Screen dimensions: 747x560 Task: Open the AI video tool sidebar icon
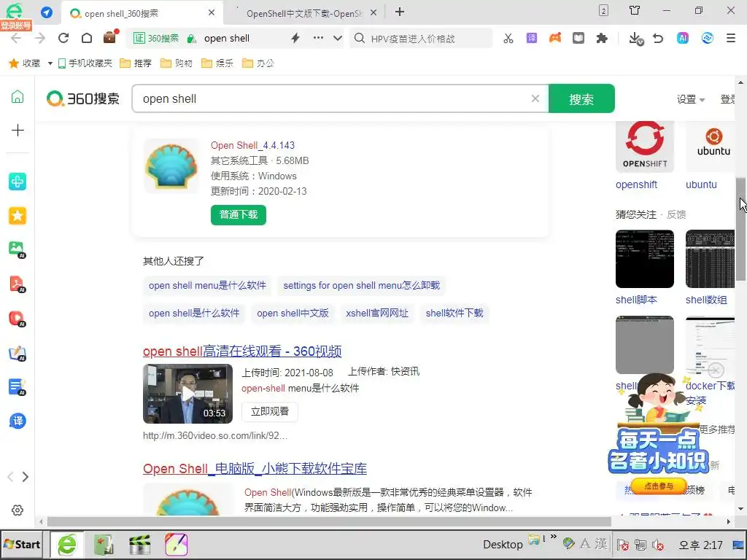[x=18, y=318]
